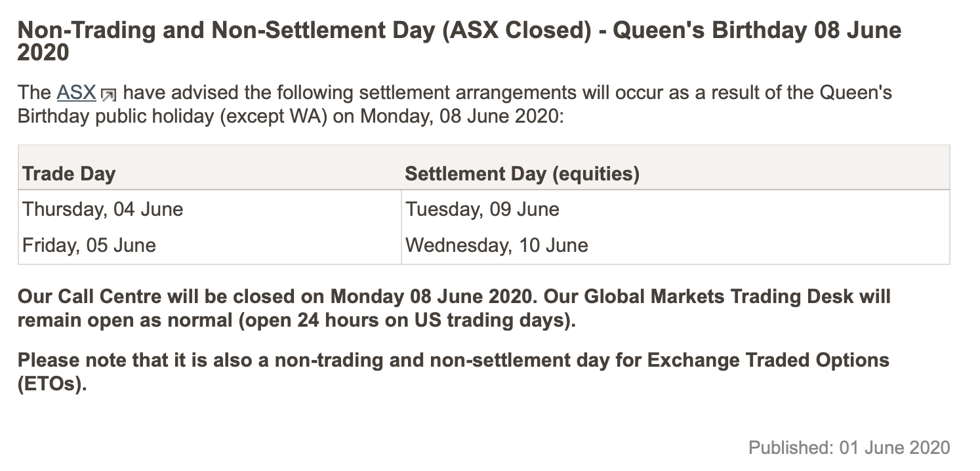Click the intro paragraph about settlement arrangements
980x471 pixels.
tap(455, 106)
